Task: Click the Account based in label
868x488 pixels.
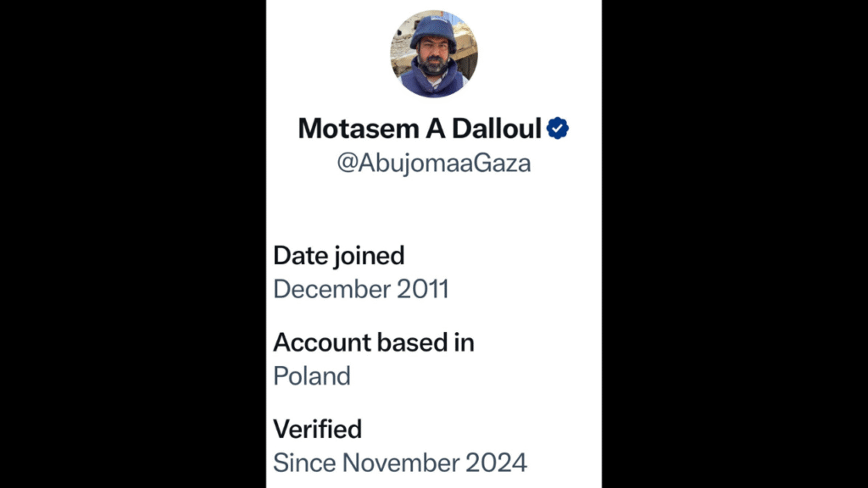Action: (374, 342)
